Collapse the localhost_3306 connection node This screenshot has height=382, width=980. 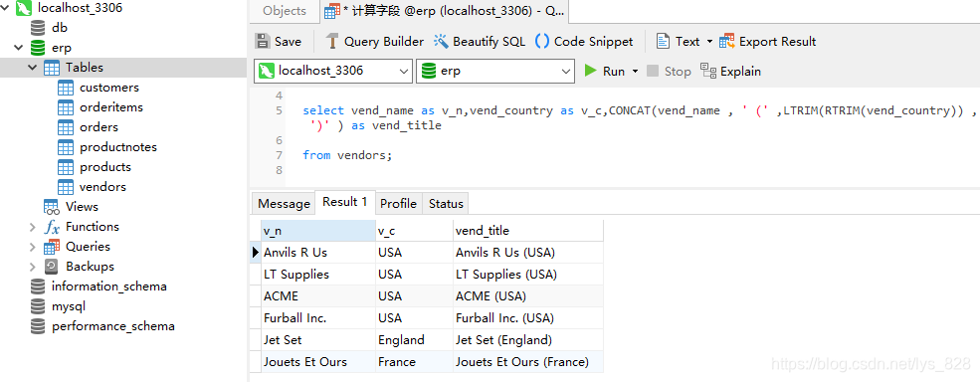[x=5, y=8]
